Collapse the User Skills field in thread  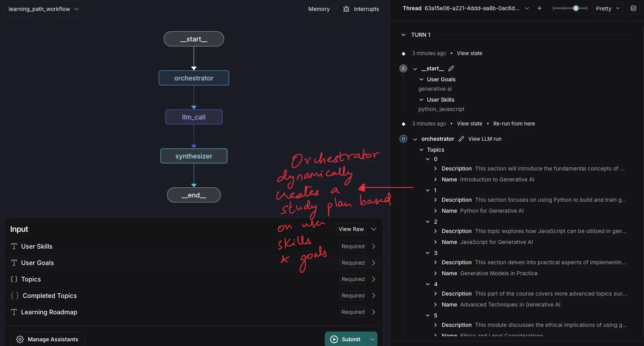coord(421,100)
